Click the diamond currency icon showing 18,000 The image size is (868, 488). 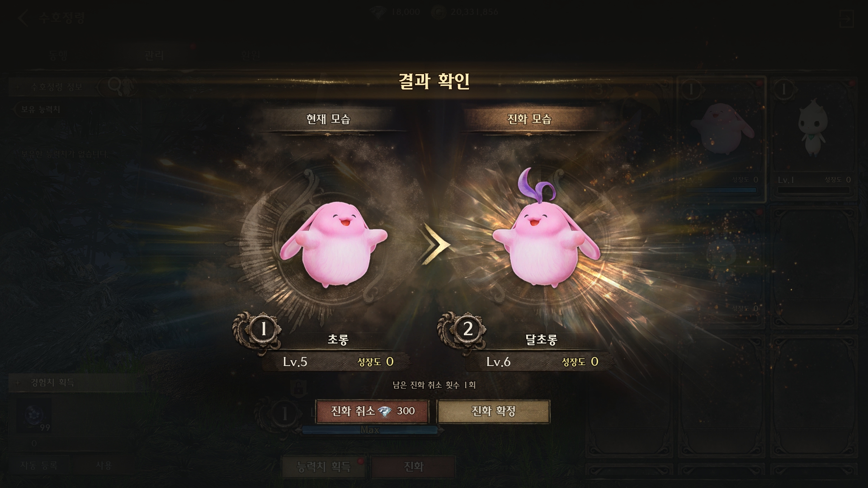(378, 12)
